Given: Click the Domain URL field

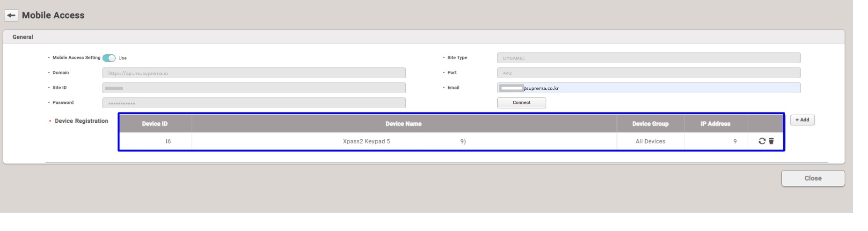Looking at the screenshot, I should (x=254, y=73).
